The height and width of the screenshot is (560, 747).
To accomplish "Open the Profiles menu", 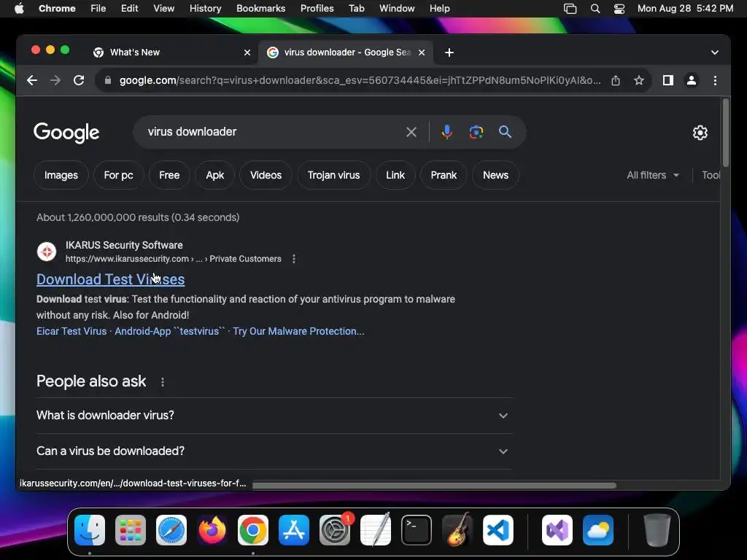I will pyautogui.click(x=317, y=9).
